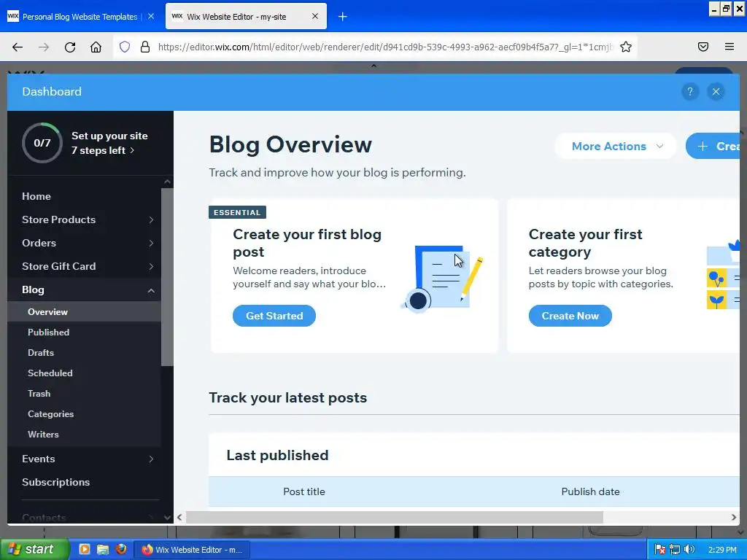This screenshot has width=747, height=560.
Task: Switch to Personal Blog Website Templates tab
Action: click(x=81, y=17)
